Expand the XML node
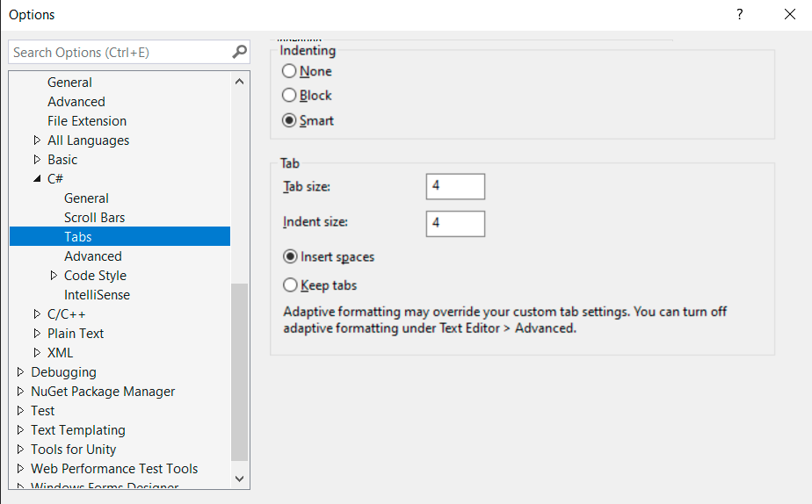Screen dimensions: 812x504 (37, 352)
